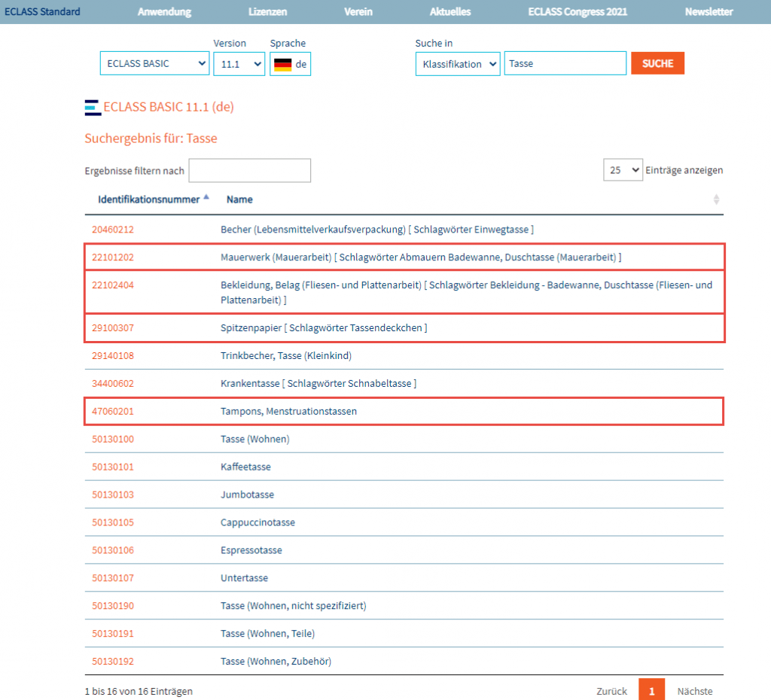Screen dimensions: 771x700
Task: Open the Version 11.1 dropdown
Action: coord(239,64)
